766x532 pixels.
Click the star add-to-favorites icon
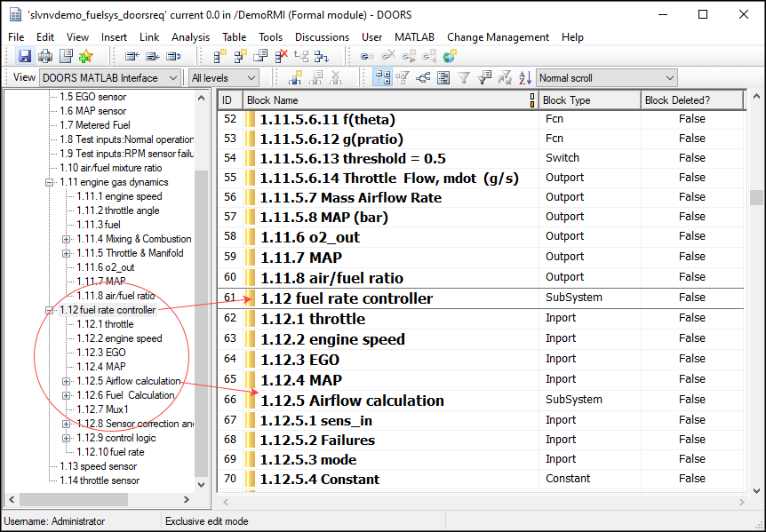point(86,56)
